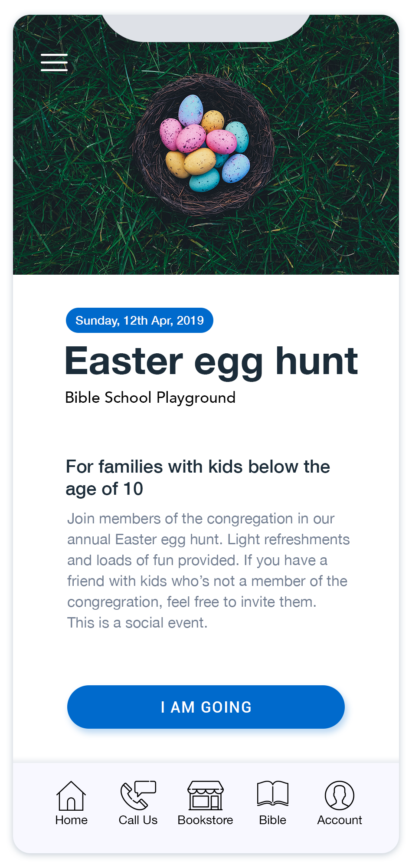
Task: Open the hamburger menu
Action: 54,62
